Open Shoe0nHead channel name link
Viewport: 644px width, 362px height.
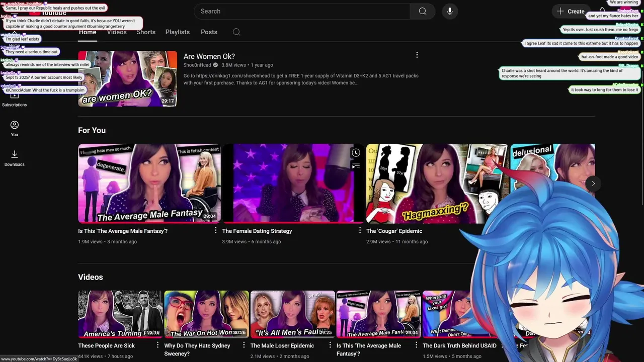[x=197, y=65]
